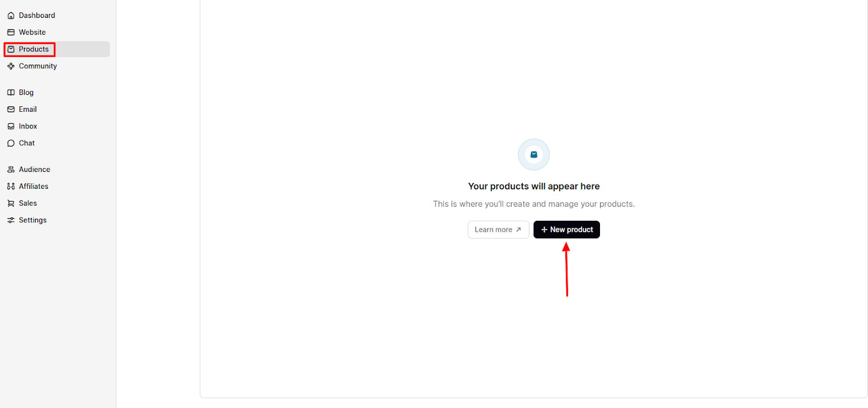Click the plus icon on New product
This screenshot has height=408, width=868.
pyautogui.click(x=544, y=229)
